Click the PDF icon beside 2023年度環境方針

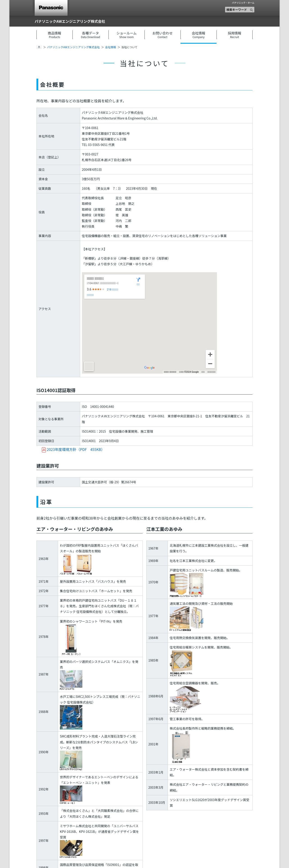click(x=44, y=450)
